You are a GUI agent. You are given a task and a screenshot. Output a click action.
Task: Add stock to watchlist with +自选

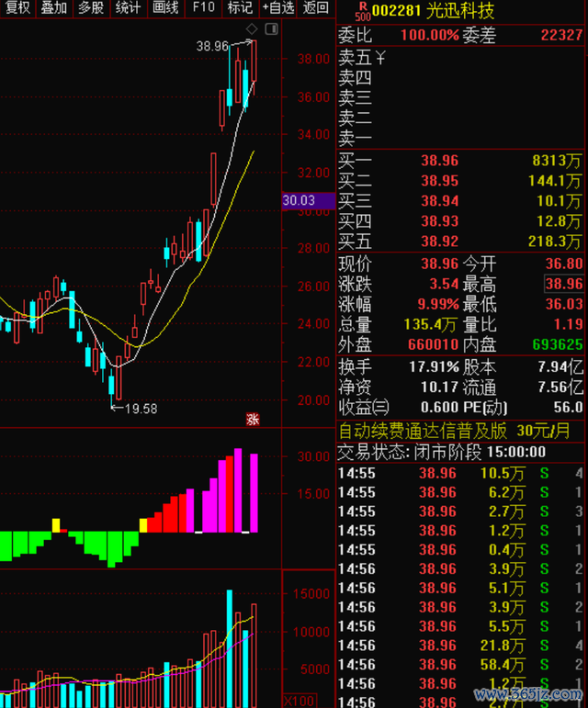tap(278, 8)
